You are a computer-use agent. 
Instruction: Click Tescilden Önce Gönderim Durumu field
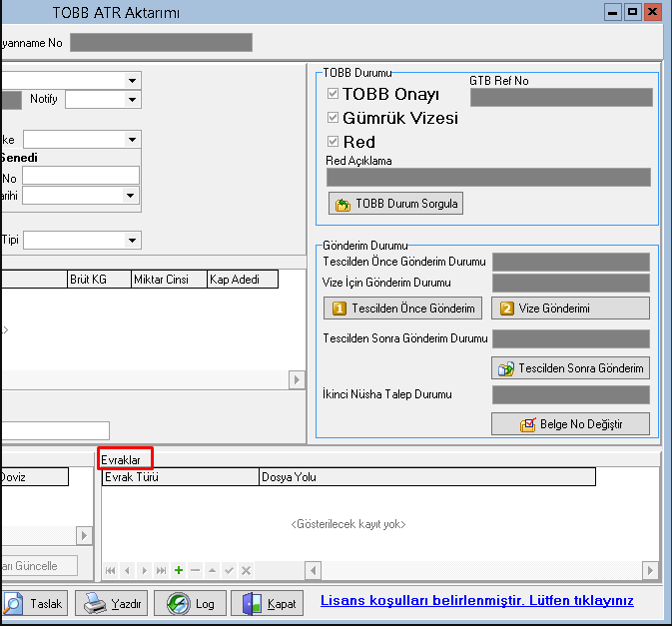571,262
